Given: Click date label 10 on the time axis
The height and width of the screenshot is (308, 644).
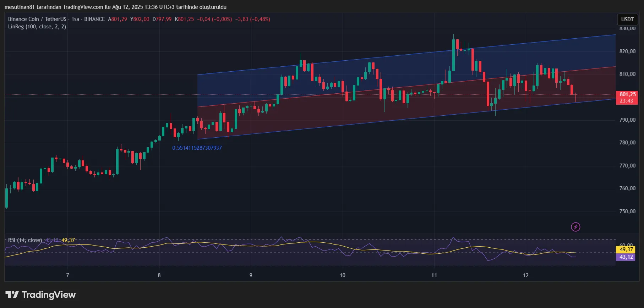Looking at the screenshot, I should click(x=343, y=275).
